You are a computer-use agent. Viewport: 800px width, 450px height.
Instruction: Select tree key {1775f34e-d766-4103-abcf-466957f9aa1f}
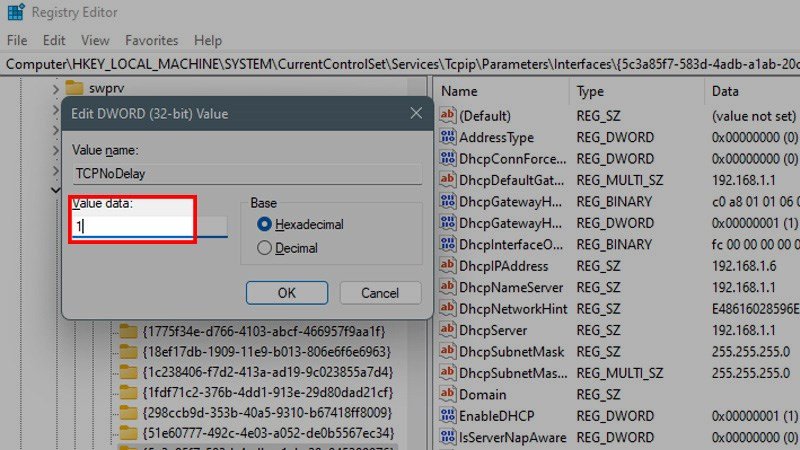tap(264, 332)
